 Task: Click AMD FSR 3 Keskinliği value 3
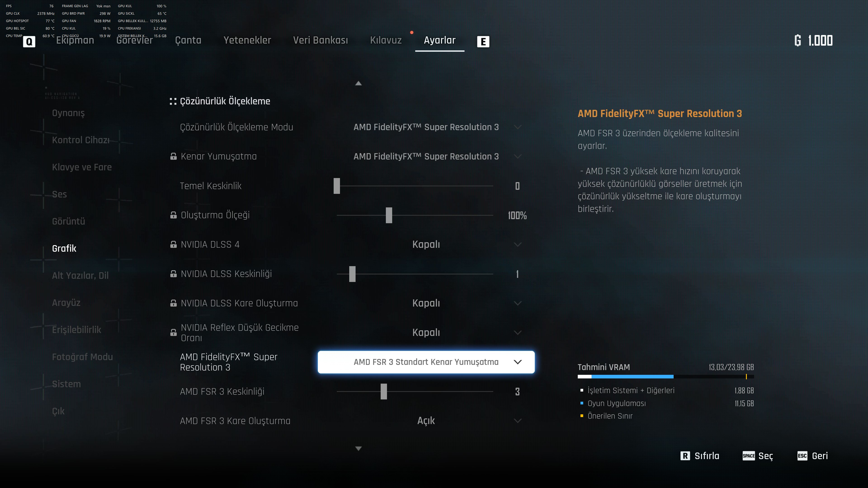click(x=517, y=391)
